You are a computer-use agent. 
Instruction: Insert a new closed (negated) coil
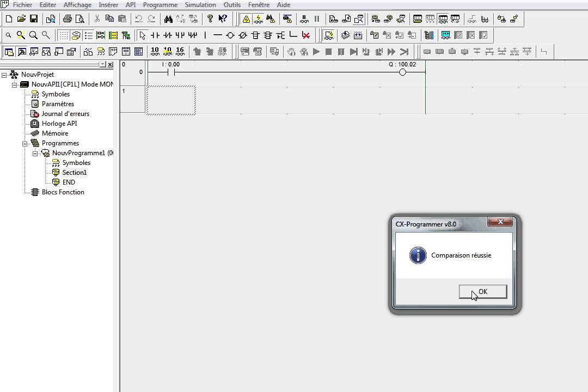click(243, 35)
